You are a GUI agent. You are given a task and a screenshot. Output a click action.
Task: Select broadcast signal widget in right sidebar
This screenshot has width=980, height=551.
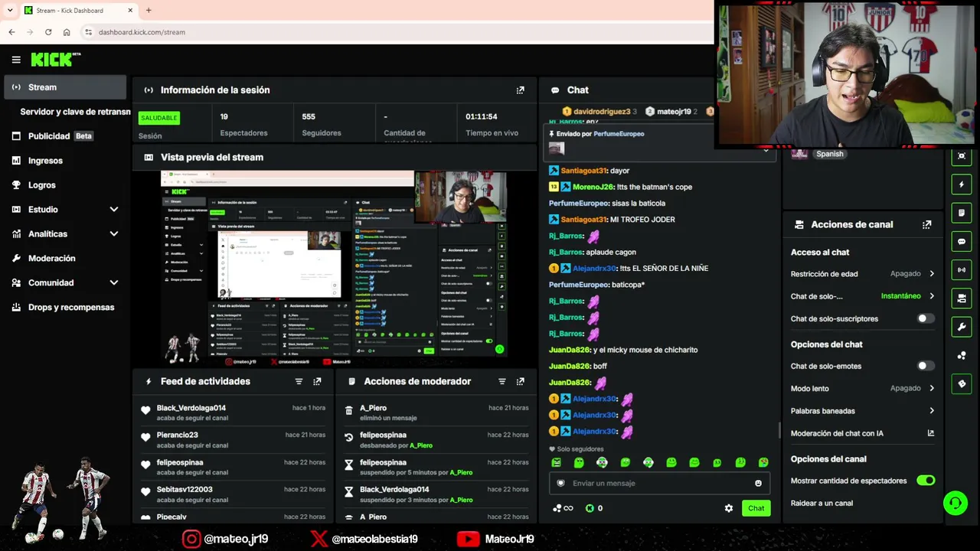coord(962,269)
